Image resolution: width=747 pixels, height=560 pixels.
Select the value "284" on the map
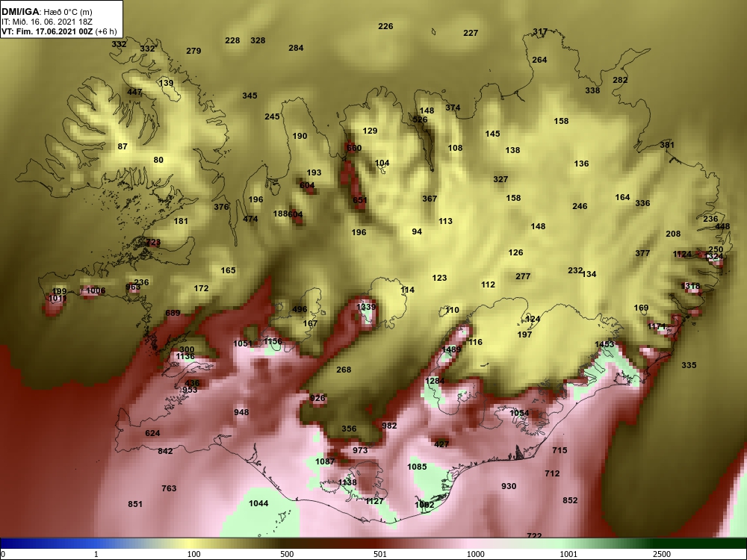click(296, 48)
